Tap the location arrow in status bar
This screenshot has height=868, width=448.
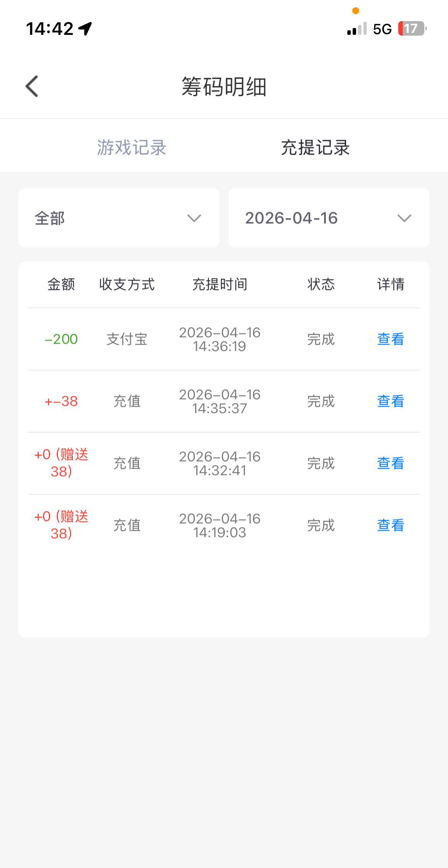[85, 28]
